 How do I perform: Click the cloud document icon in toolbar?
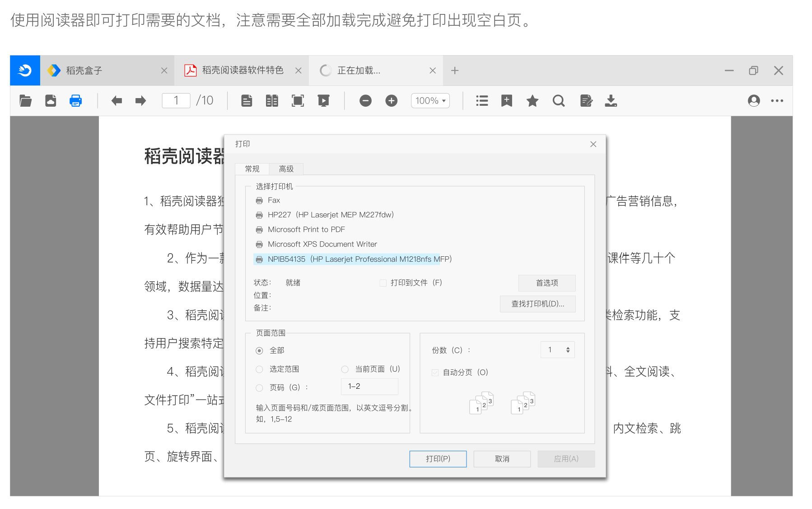coord(51,100)
